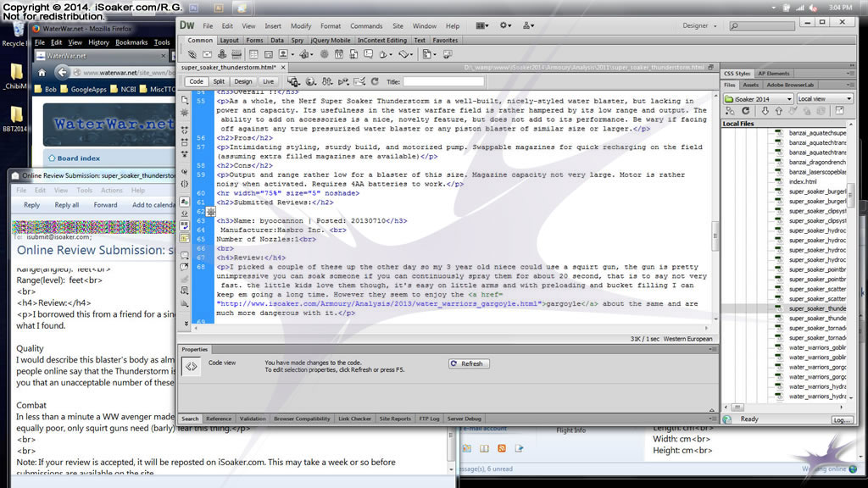Open the Extend Dreamweaver gear dropdown
The image size is (868, 488).
pos(505,25)
